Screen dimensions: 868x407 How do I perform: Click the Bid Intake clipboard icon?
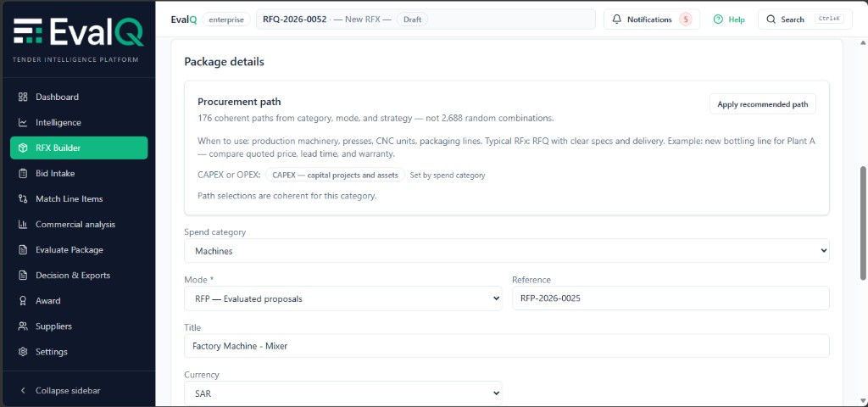tap(23, 173)
